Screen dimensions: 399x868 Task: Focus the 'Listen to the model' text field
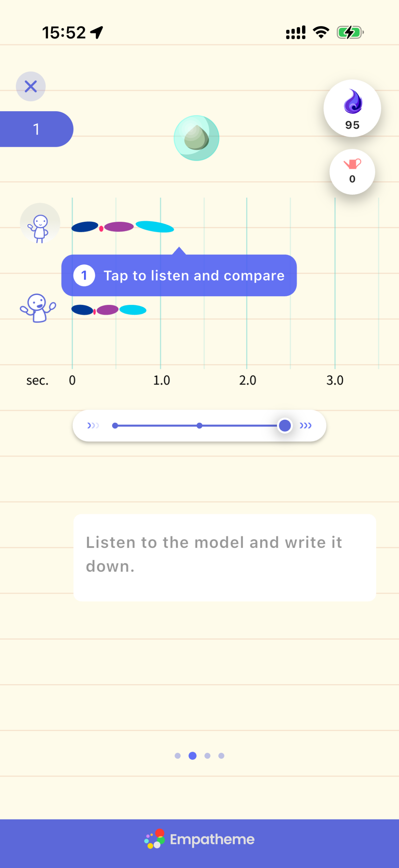[x=225, y=557]
